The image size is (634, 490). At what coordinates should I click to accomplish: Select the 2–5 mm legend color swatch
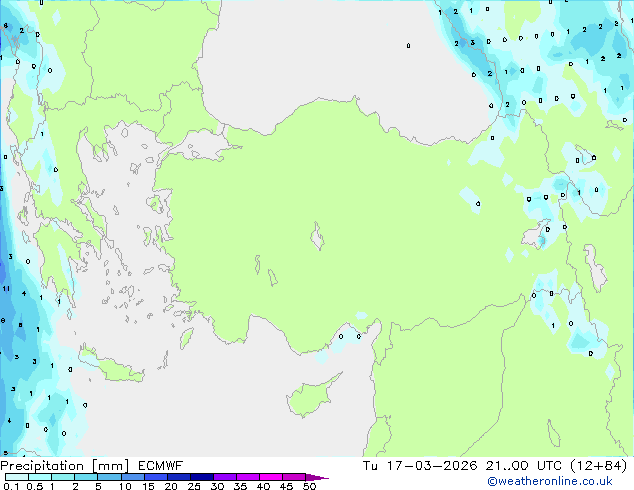pos(86,477)
